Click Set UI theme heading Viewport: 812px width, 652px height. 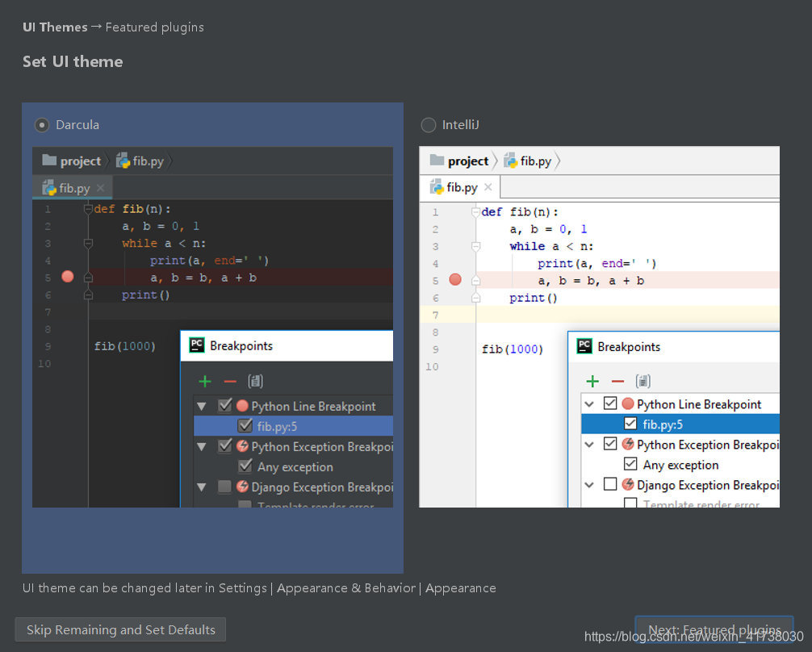coord(73,61)
